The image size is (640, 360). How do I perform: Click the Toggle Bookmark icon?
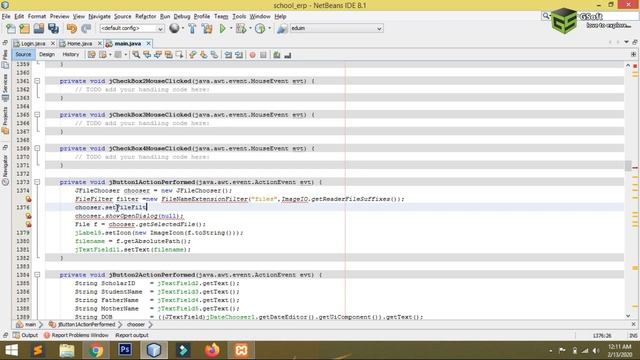click(x=214, y=55)
